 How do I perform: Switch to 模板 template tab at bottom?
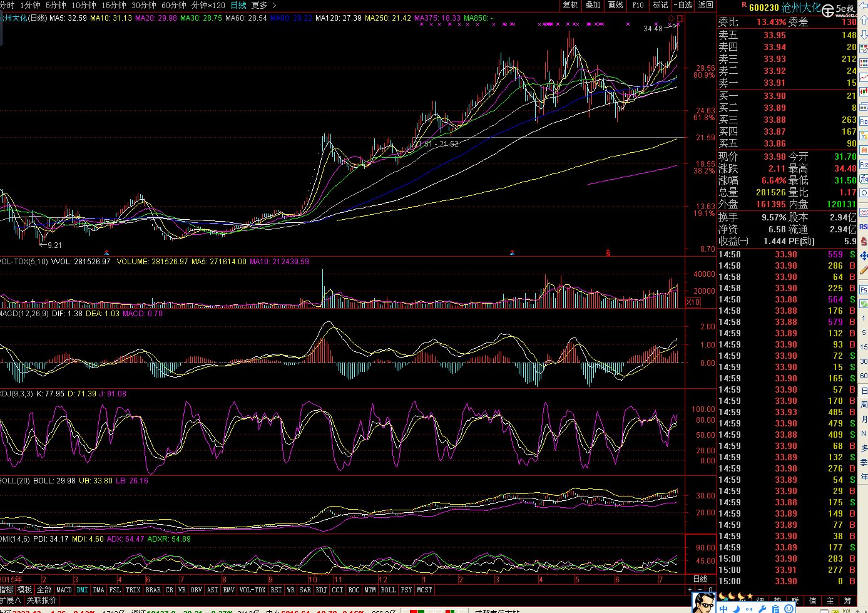(x=24, y=590)
